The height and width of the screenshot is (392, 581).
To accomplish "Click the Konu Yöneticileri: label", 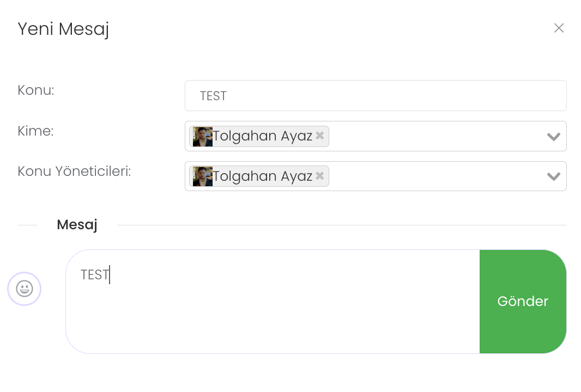I will tap(74, 171).
